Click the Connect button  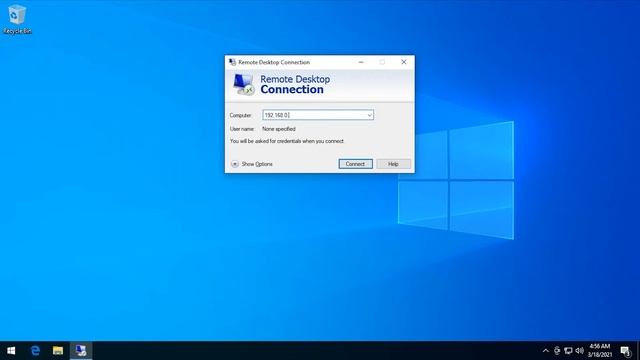point(356,164)
